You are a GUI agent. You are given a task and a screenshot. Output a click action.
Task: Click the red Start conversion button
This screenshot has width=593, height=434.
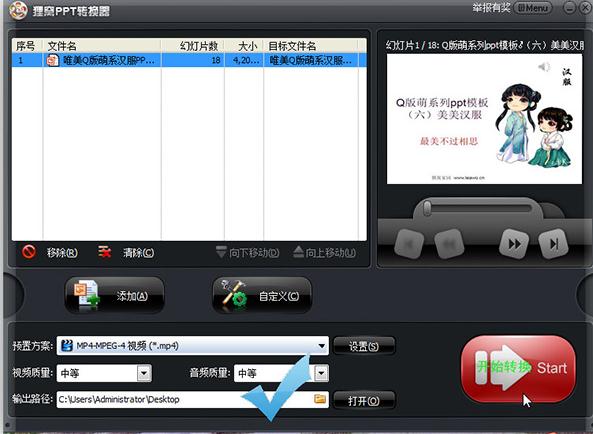518,368
